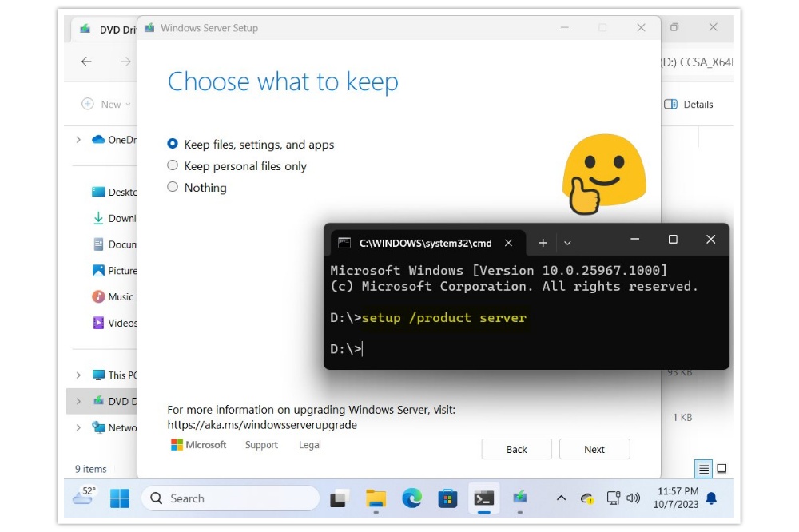799x532 pixels.
Task: Open the Downloads folder in sidebar
Action: [x=114, y=218]
